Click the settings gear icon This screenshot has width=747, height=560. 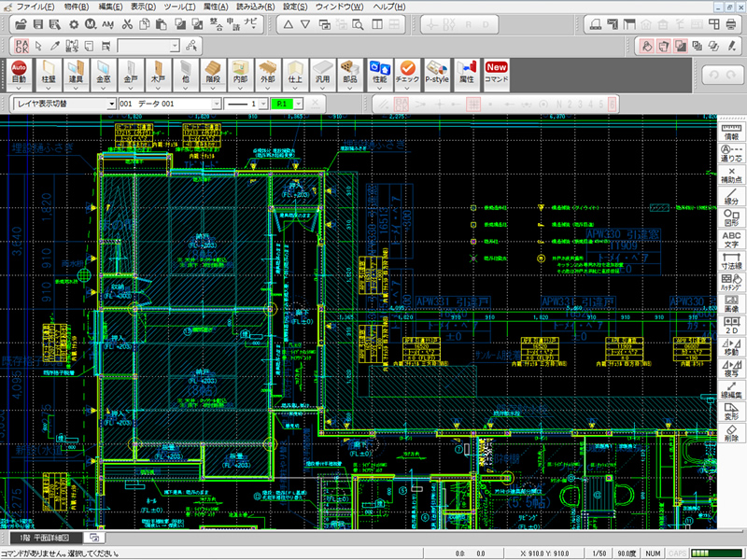74,24
